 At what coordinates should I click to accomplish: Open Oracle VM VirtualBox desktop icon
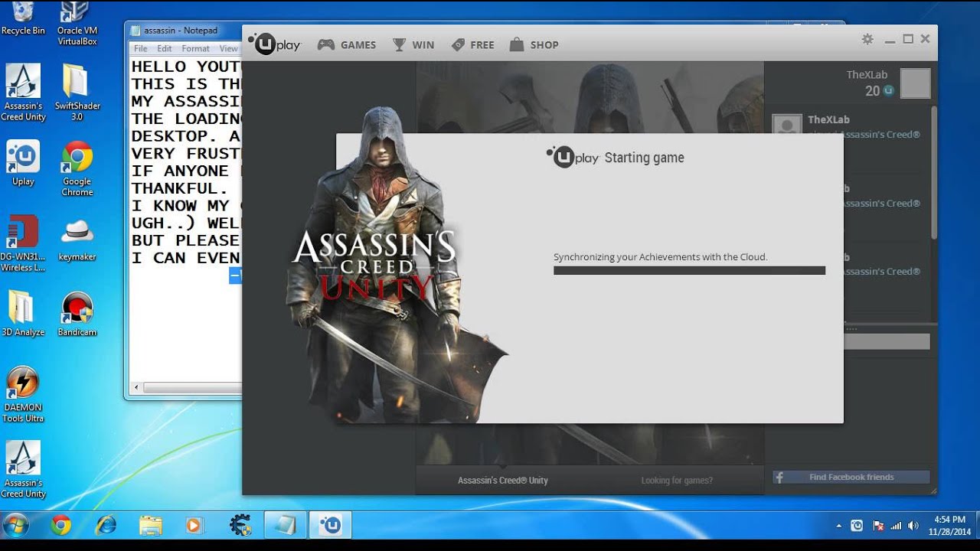pyautogui.click(x=77, y=24)
